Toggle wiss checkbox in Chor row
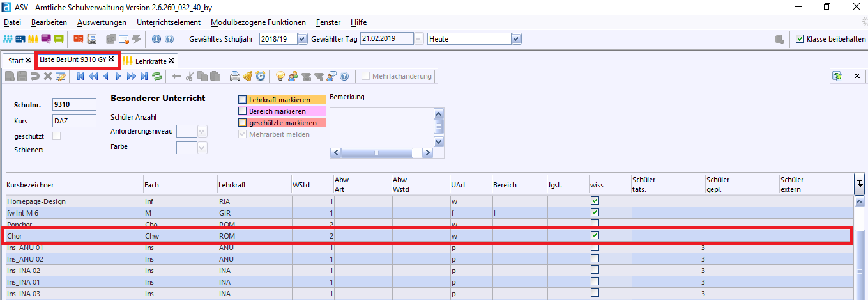Viewport: 868px width, 300px height. click(x=595, y=235)
